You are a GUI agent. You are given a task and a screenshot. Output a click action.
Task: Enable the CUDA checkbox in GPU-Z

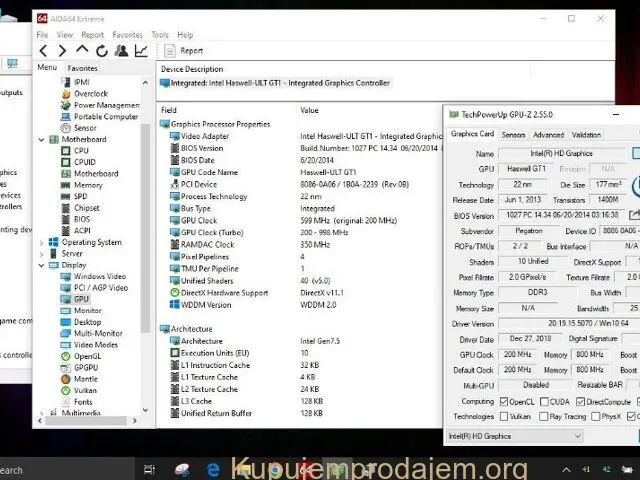(543, 400)
